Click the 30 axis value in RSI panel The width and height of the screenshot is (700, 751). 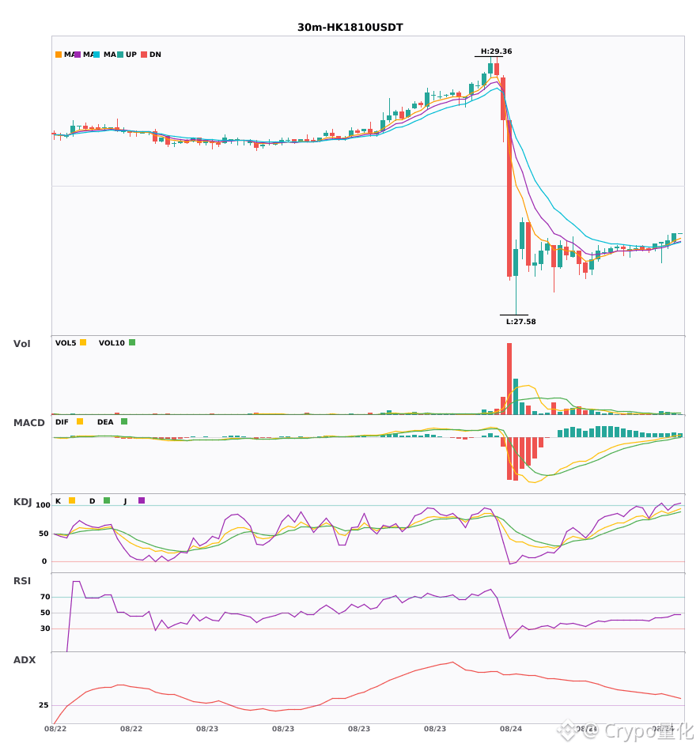click(45, 628)
